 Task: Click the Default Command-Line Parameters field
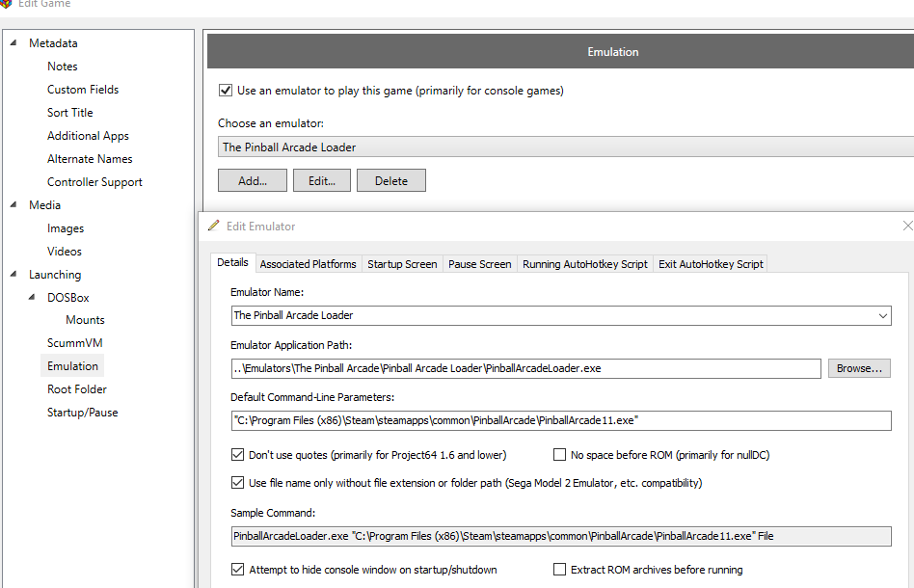pyautogui.click(x=561, y=420)
